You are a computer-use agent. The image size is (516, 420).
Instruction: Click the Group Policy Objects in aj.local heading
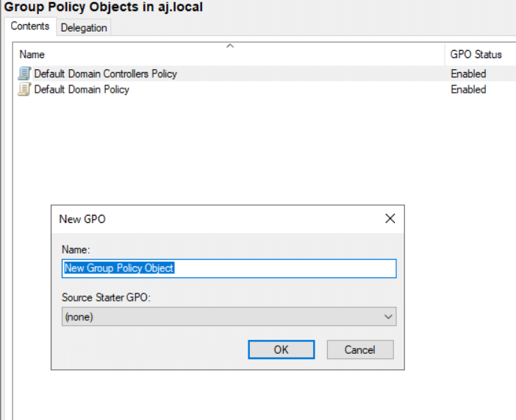click(104, 7)
